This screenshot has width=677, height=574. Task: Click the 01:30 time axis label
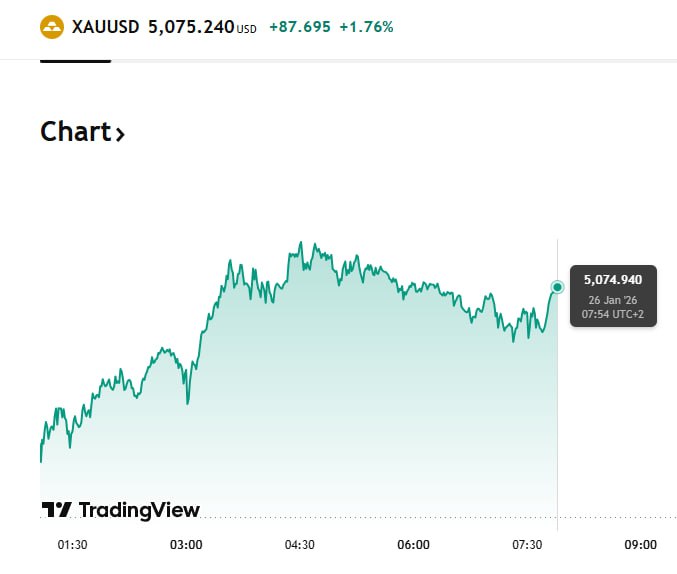click(73, 545)
